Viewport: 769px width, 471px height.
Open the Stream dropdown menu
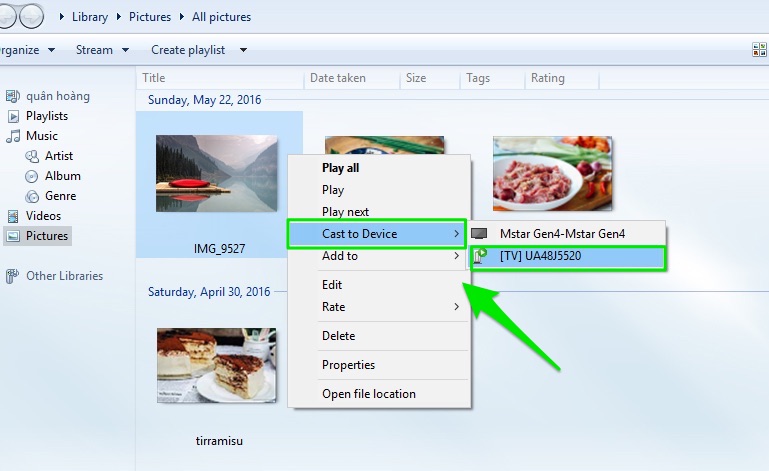pos(103,50)
